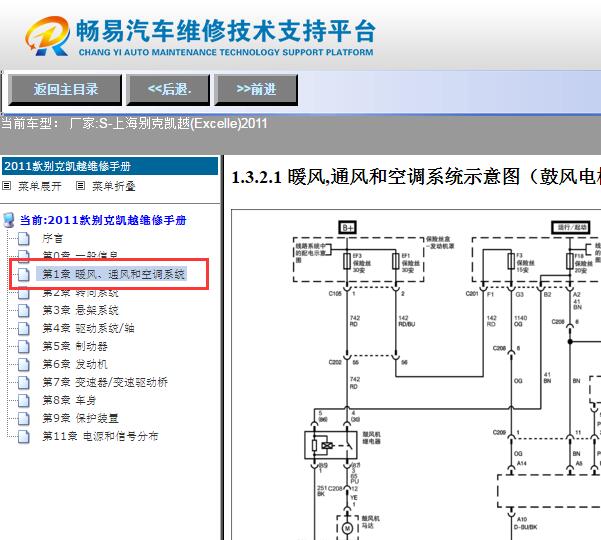601x540 pixels.
Task: Open 第3章 悬架系统 chapter
Action: [80, 310]
